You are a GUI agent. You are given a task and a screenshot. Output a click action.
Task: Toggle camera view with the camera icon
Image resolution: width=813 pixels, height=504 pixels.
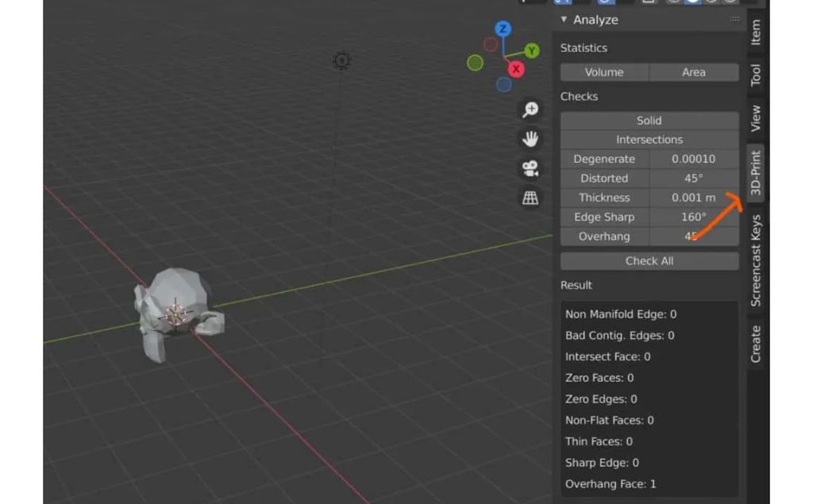tap(530, 168)
